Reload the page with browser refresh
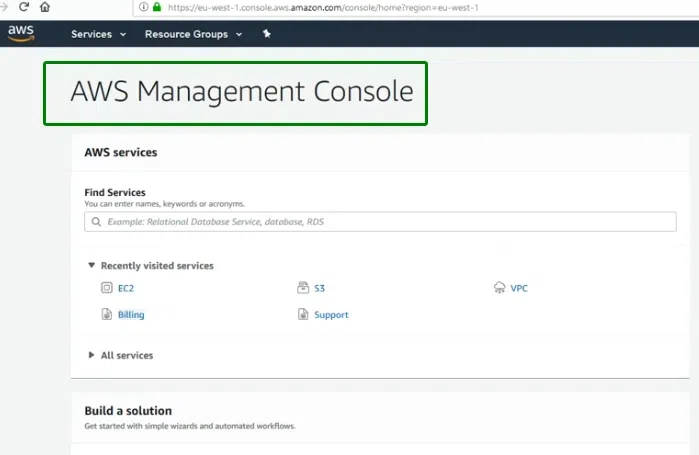The image size is (699, 455). (24, 6)
